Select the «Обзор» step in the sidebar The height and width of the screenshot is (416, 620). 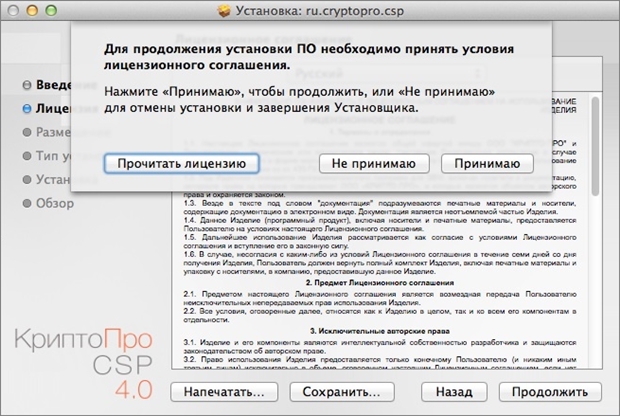click(48, 203)
